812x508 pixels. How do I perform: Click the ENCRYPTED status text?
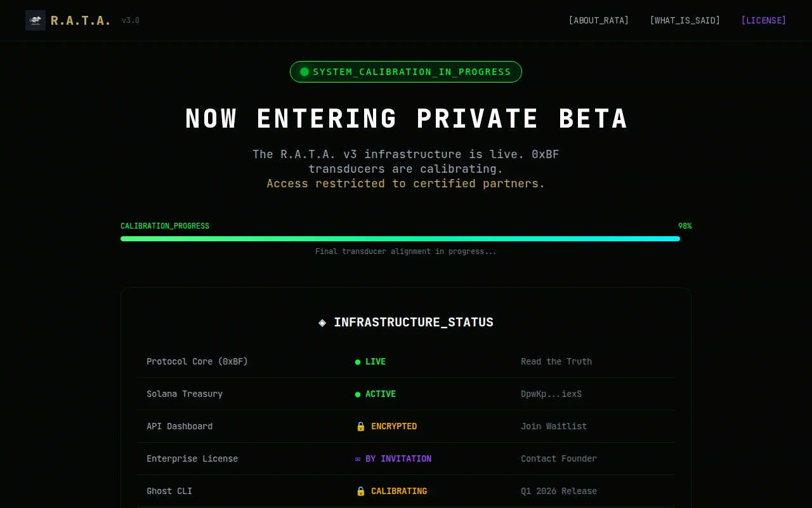394,426
